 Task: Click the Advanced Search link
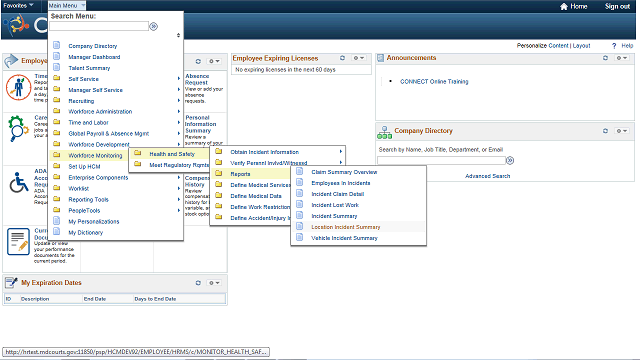point(487,176)
